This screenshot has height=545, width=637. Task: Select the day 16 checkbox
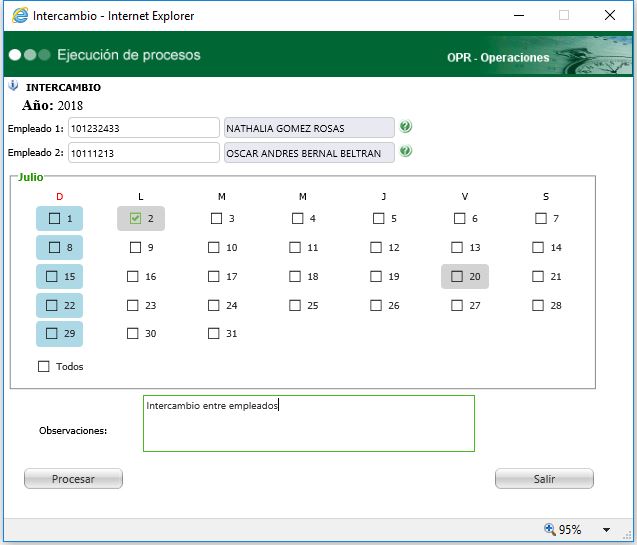pos(133,277)
